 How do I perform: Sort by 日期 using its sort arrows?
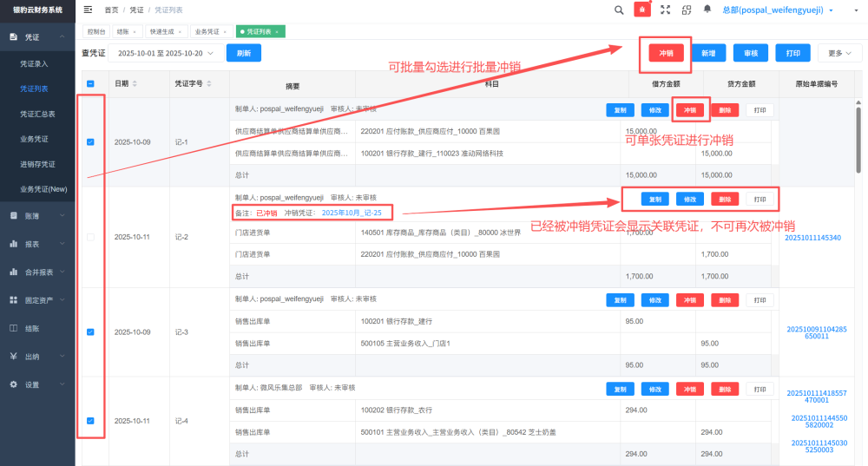coord(135,83)
